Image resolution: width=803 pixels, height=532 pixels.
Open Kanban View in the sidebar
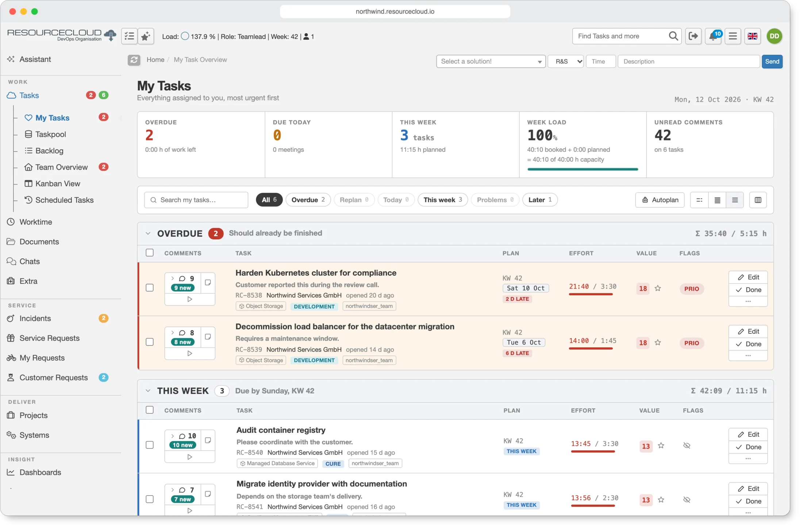point(58,184)
